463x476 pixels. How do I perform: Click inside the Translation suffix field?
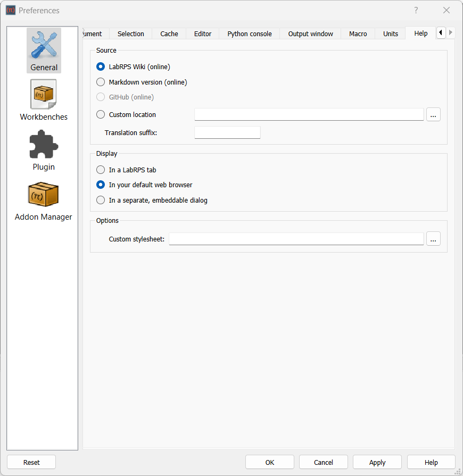pyautogui.click(x=227, y=132)
